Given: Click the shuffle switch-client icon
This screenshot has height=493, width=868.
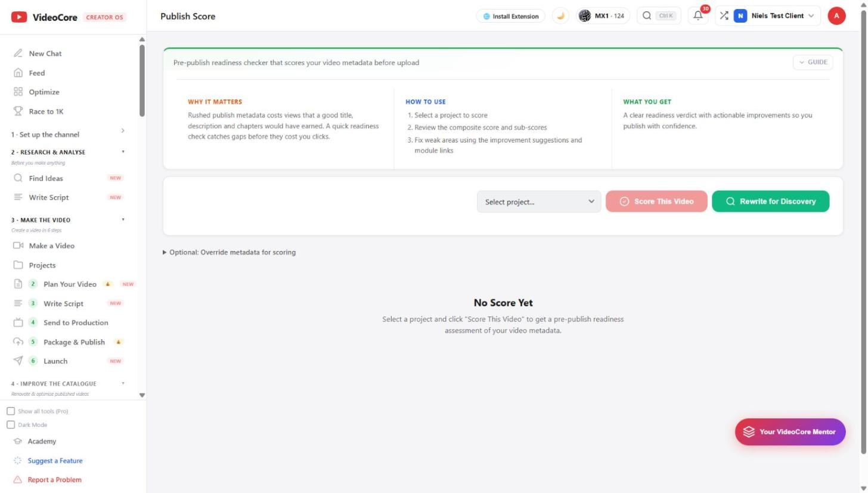Looking at the screenshot, I should point(724,16).
